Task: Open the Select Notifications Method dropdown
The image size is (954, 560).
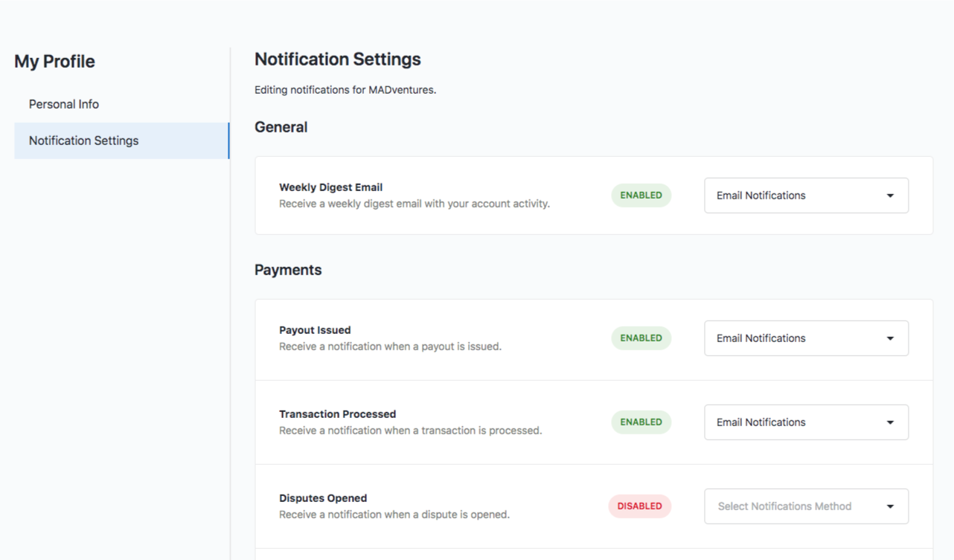Action: 806,506
